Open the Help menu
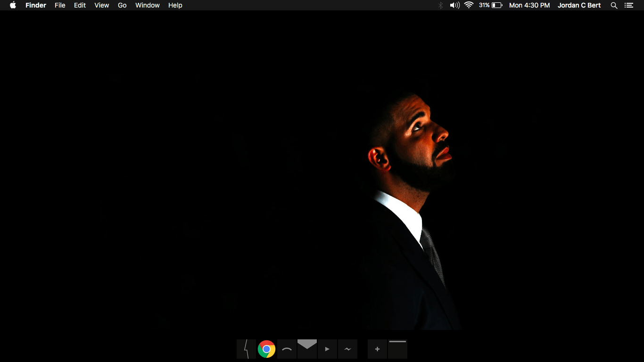Screen dimensions: 644x362 point(175,5)
